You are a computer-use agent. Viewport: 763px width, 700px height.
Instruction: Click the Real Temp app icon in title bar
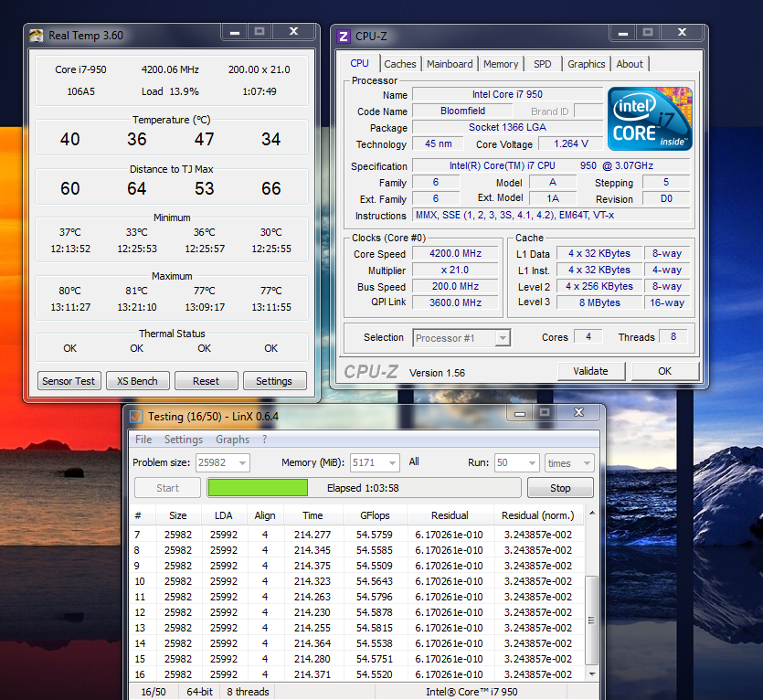tap(36, 36)
